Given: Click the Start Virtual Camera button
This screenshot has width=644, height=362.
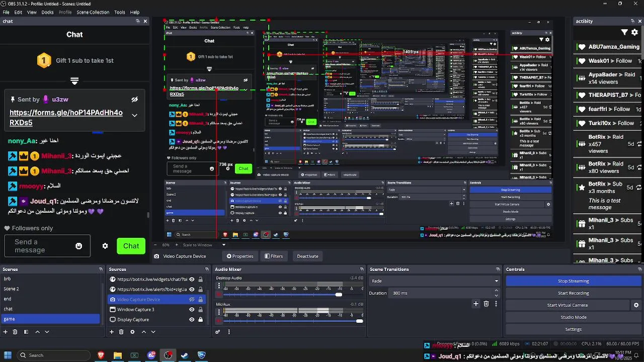Looking at the screenshot, I should coord(567,305).
